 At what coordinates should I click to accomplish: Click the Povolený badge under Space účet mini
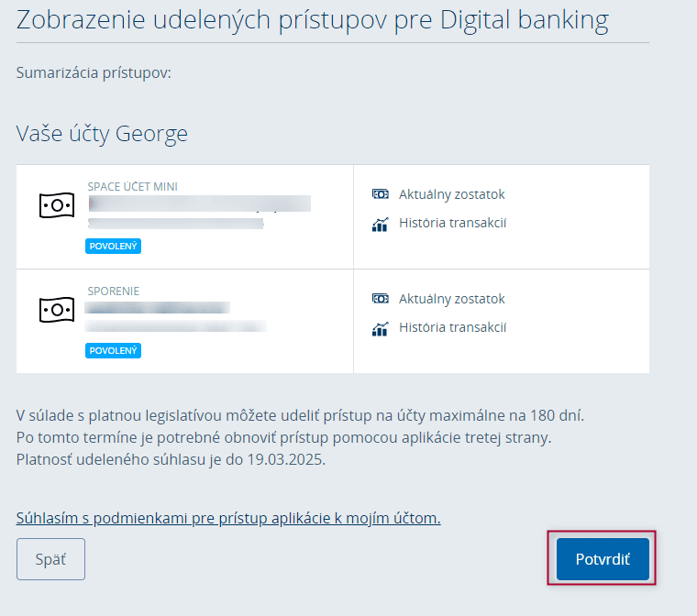tap(114, 246)
